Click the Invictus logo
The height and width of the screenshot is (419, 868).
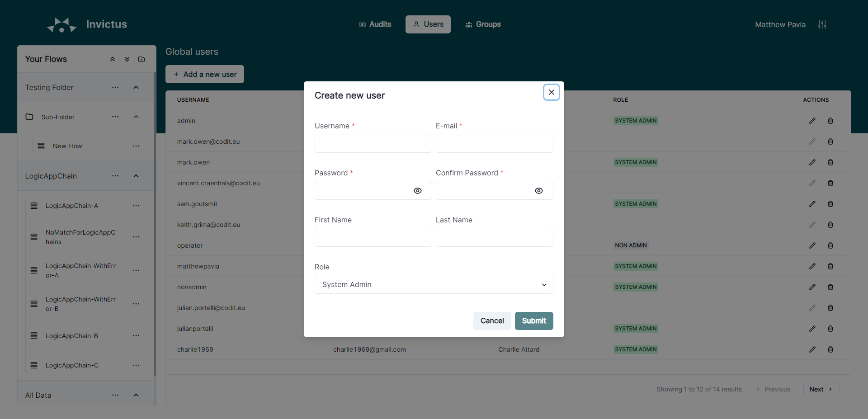tap(61, 24)
